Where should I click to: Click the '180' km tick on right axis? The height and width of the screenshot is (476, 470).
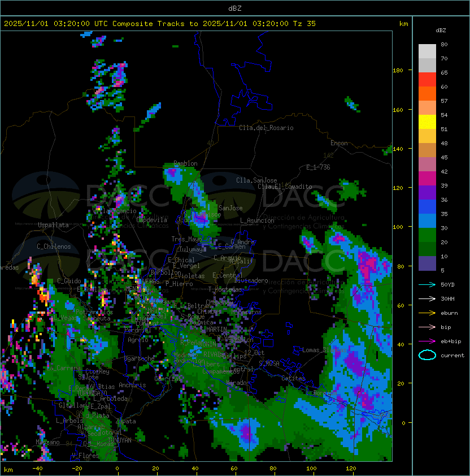point(398,71)
